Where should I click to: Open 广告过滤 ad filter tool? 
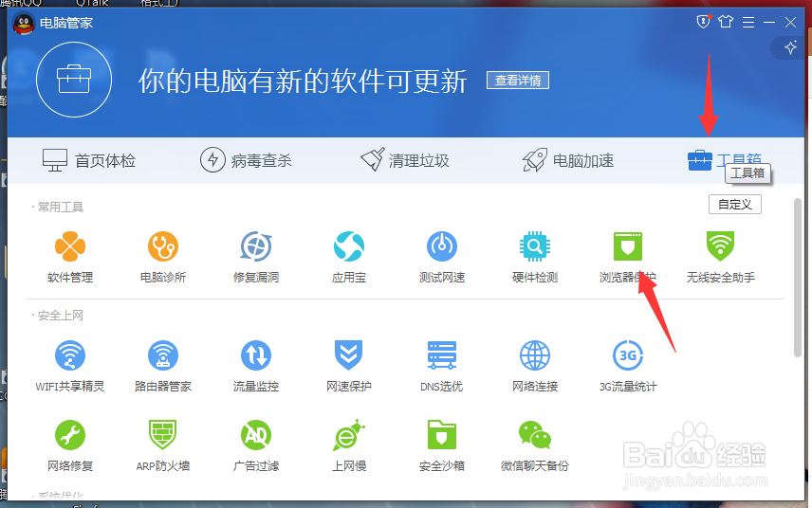coord(256,446)
